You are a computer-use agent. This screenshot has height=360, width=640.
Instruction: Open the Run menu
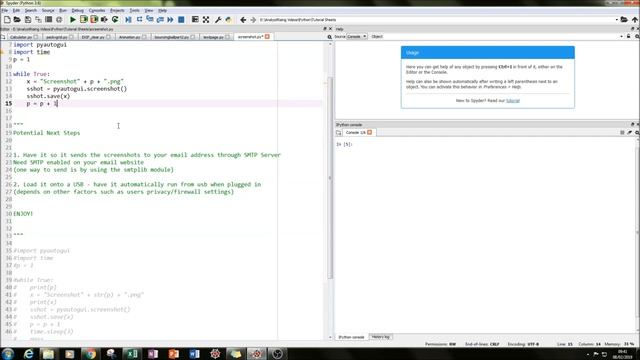tap(63, 10)
